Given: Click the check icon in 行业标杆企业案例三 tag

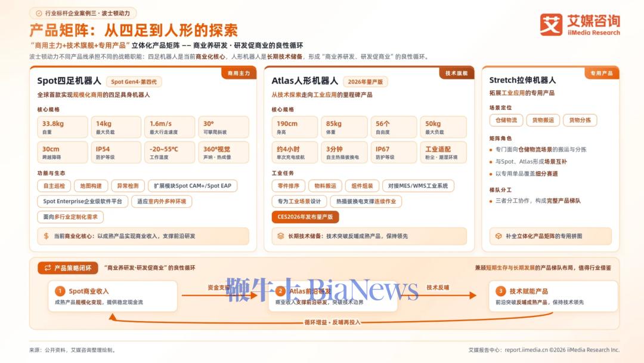Looking at the screenshot, I should click(x=39, y=13).
